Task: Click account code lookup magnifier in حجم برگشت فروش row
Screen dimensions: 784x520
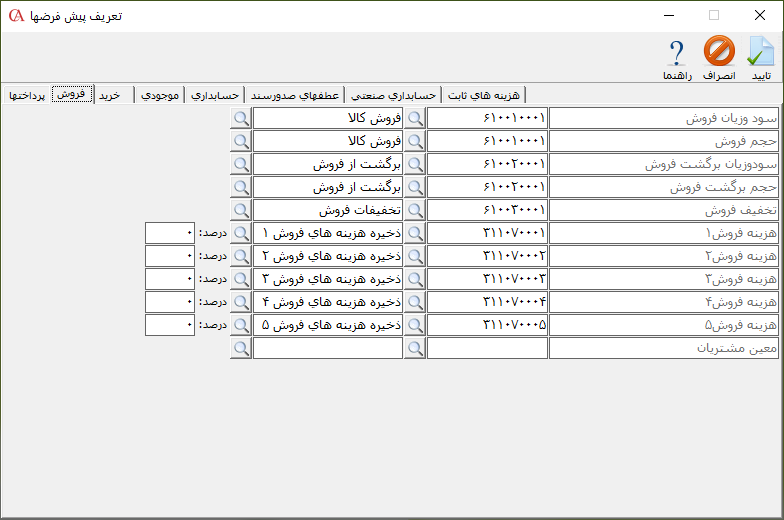Action: coord(415,187)
